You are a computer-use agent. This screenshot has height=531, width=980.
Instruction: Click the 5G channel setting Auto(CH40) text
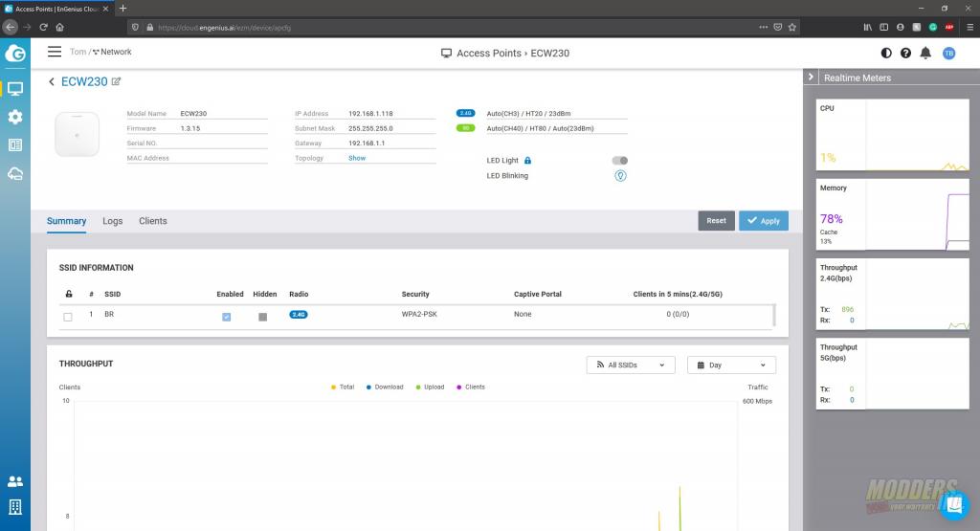point(540,129)
